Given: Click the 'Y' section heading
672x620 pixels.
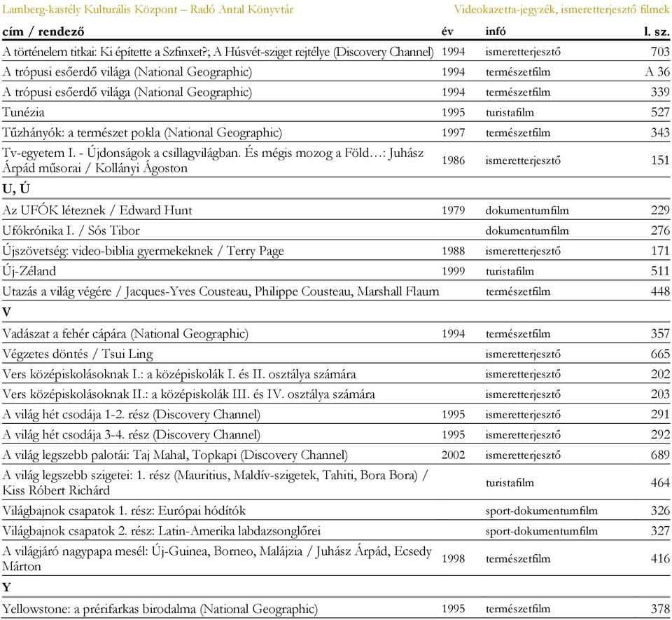Looking at the screenshot, I should tap(6, 587).
